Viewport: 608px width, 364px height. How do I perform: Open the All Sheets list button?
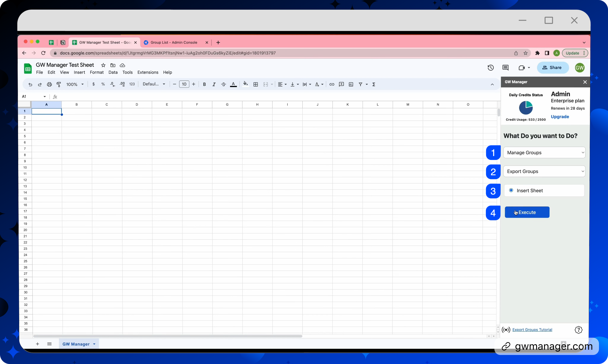point(49,344)
